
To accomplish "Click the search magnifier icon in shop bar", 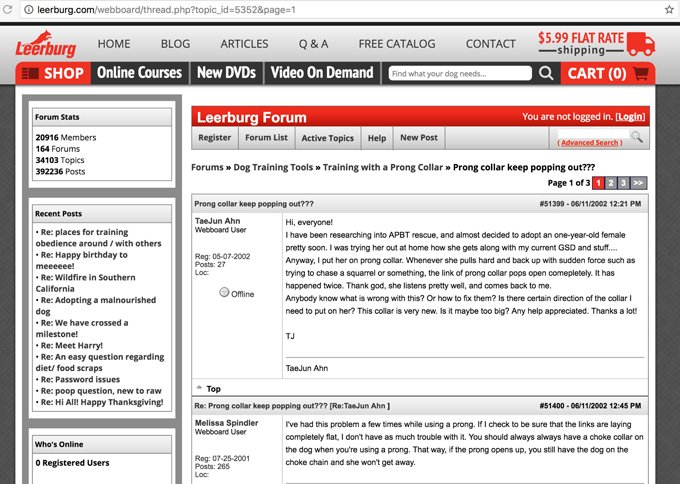I will [x=546, y=73].
